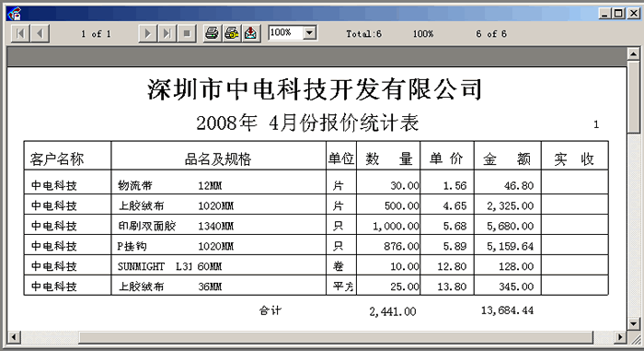Click total quantity 2,441.00
Screen dimensions: 644x351
[x=393, y=311]
